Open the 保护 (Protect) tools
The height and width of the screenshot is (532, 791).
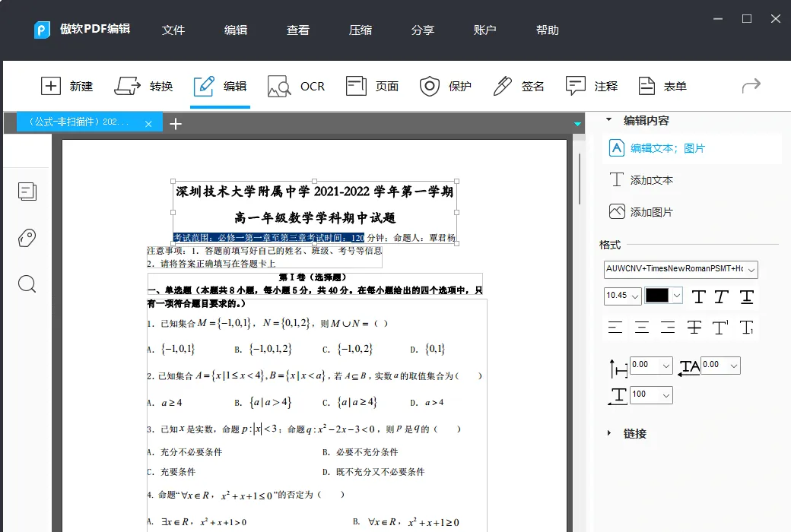point(446,86)
